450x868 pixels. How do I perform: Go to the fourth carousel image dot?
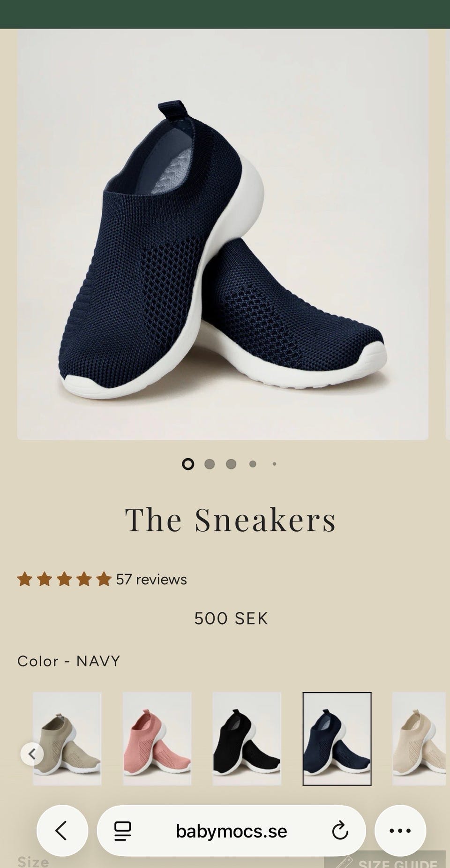pyautogui.click(x=253, y=464)
